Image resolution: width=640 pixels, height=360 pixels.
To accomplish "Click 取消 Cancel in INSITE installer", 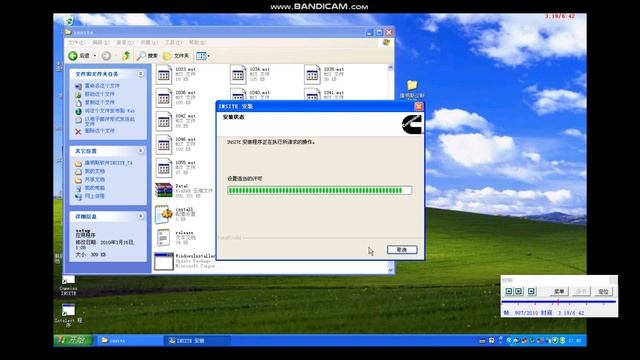I will point(402,250).
